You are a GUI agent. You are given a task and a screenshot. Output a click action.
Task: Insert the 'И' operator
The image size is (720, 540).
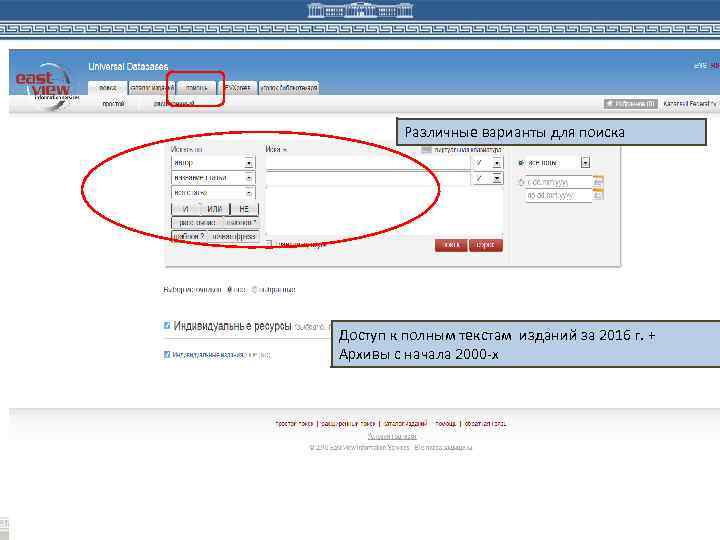(186, 209)
